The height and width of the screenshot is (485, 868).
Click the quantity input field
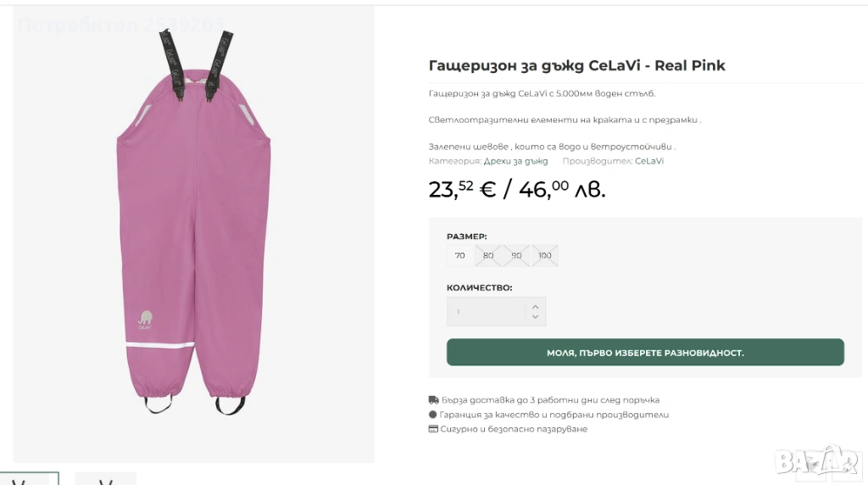(x=486, y=312)
